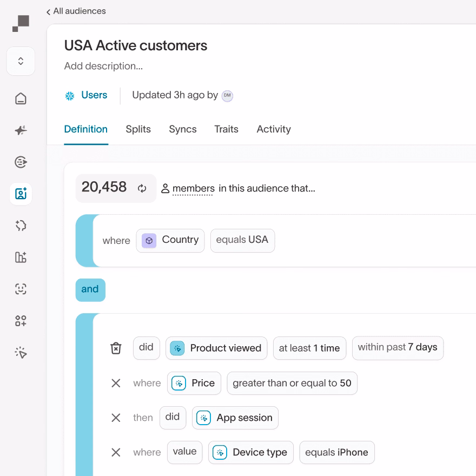This screenshot has height=476, width=476.
Task: Remove the Price filter with X icon
Action: click(x=116, y=383)
